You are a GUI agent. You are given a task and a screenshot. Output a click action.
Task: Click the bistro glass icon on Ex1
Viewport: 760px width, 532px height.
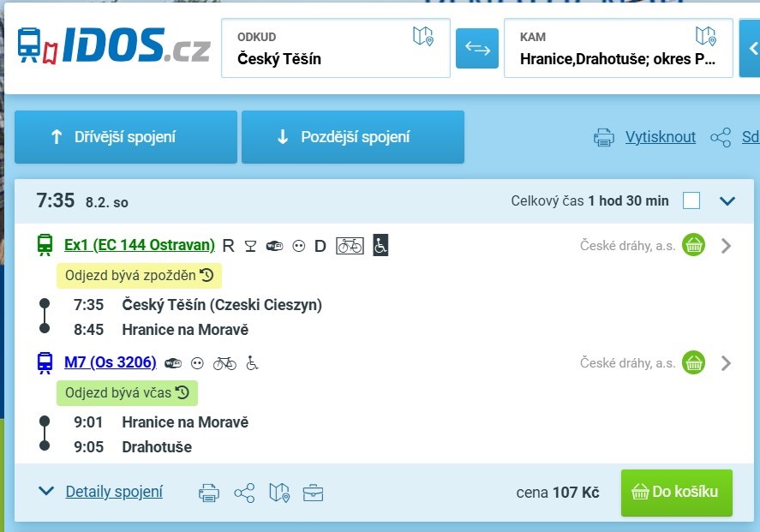(x=250, y=246)
